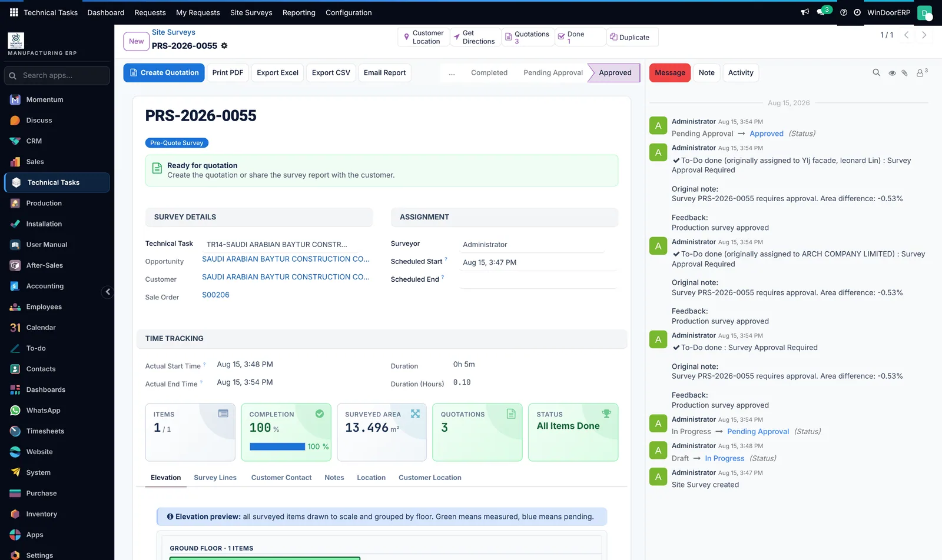Viewport: 942px width, 560px height.
Task: Switch to the Survey Lines tab
Action: click(215, 478)
